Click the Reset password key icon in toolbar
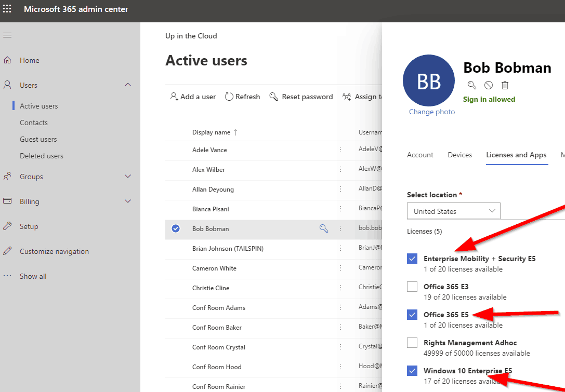The width and height of the screenshot is (565, 392). [x=274, y=97]
